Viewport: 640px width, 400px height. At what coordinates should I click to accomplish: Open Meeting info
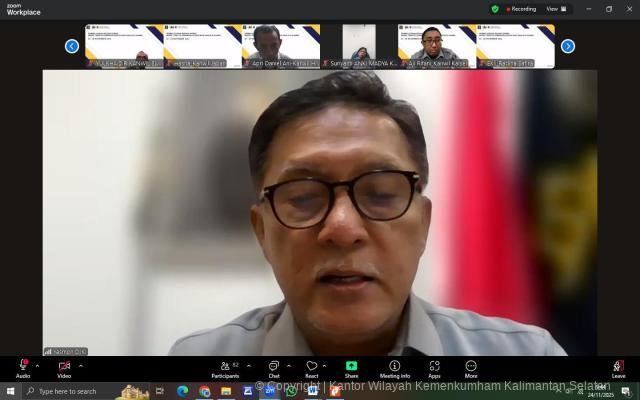coord(394,367)
